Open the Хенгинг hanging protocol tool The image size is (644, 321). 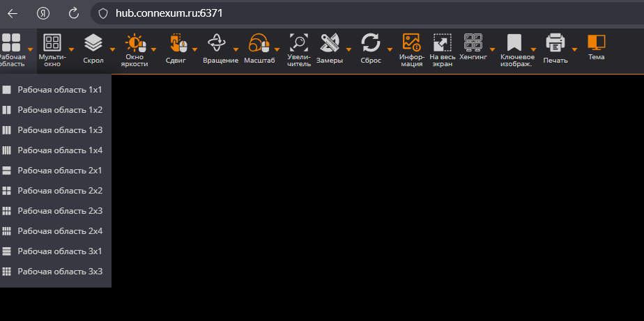[473, 42]
